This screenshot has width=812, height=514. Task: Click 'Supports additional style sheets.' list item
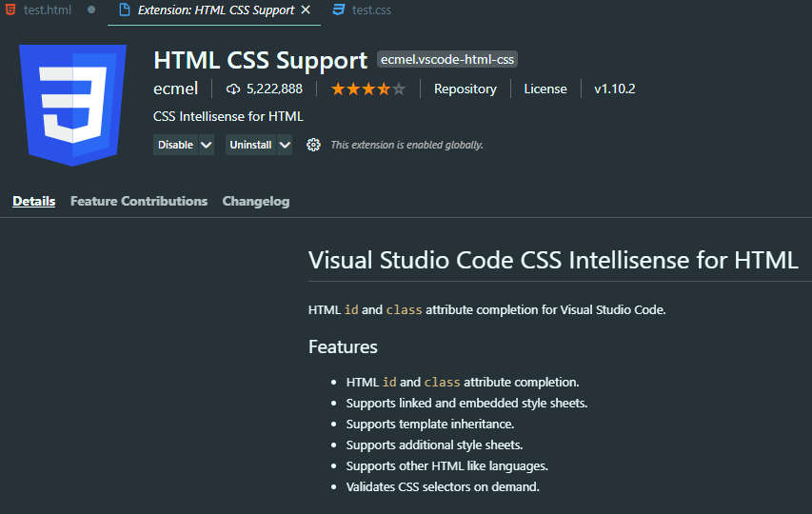pyautogui.click(x=434, y=445)
